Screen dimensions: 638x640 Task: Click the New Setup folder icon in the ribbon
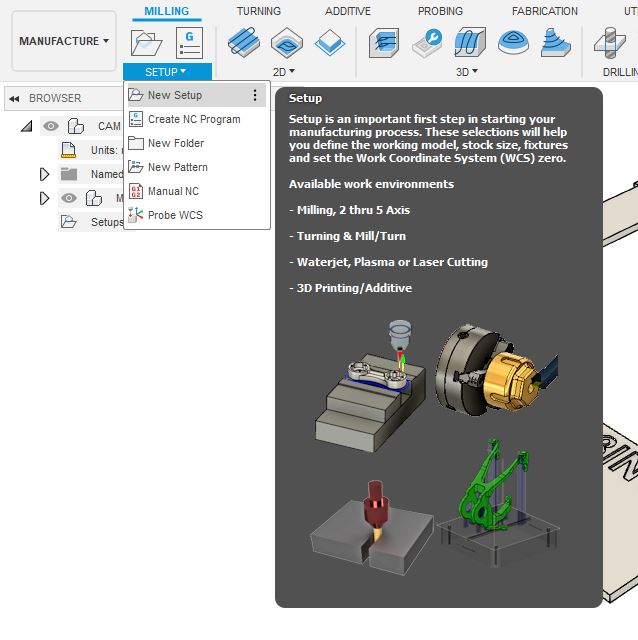coord(146,42)
